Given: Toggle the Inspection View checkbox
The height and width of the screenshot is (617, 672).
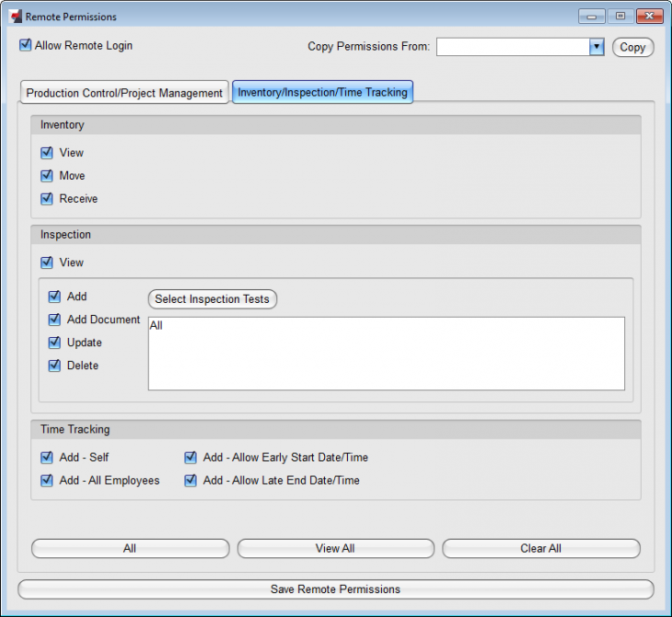Looking at the screenshot, I should coord(47,262).
